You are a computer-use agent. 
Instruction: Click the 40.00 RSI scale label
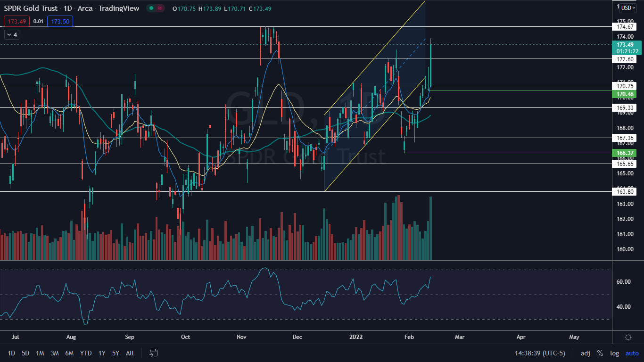click(623, 306)
